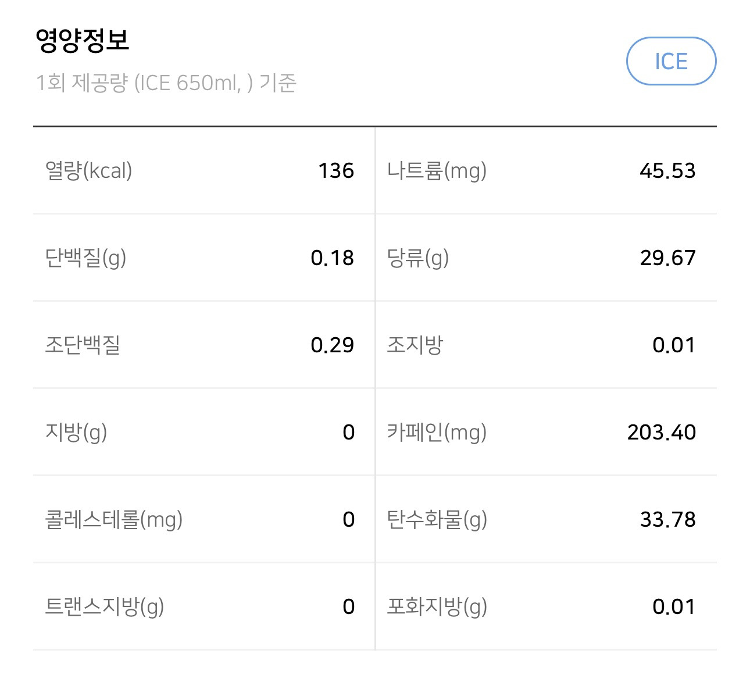Click the 포화지방(g) label
This screenshot has width=750, height=700.
click(x=437, y=607)
